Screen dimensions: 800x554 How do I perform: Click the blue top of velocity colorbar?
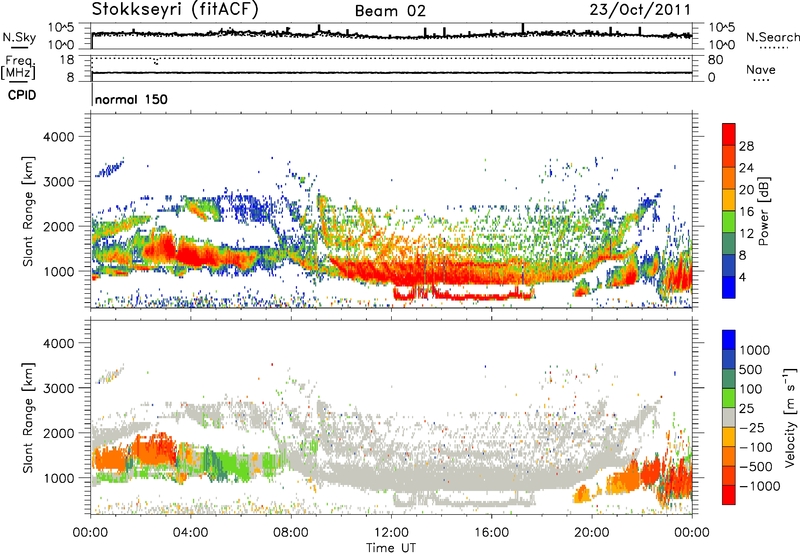click(x=729, y=340)
